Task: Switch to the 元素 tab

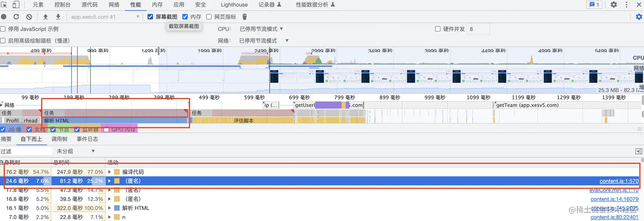Action: pos(38,5)
